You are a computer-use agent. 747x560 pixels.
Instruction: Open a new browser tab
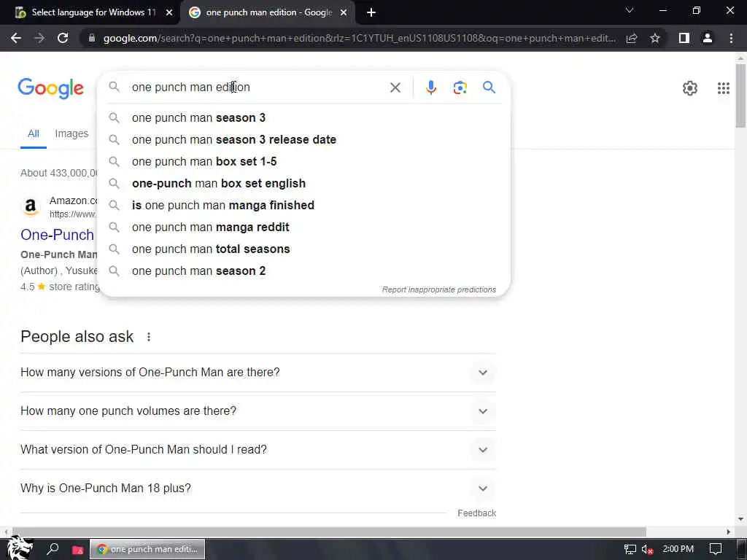pyautogui.click(x=371, y=13)
